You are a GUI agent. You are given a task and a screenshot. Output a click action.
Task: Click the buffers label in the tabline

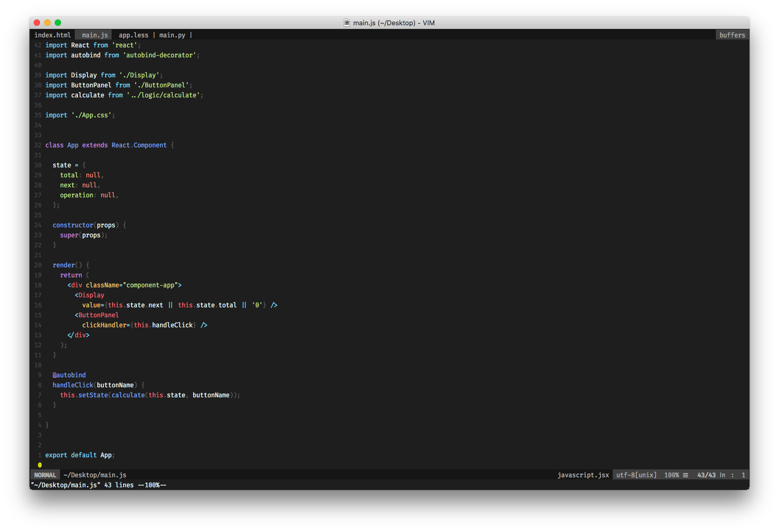point(732,35)
